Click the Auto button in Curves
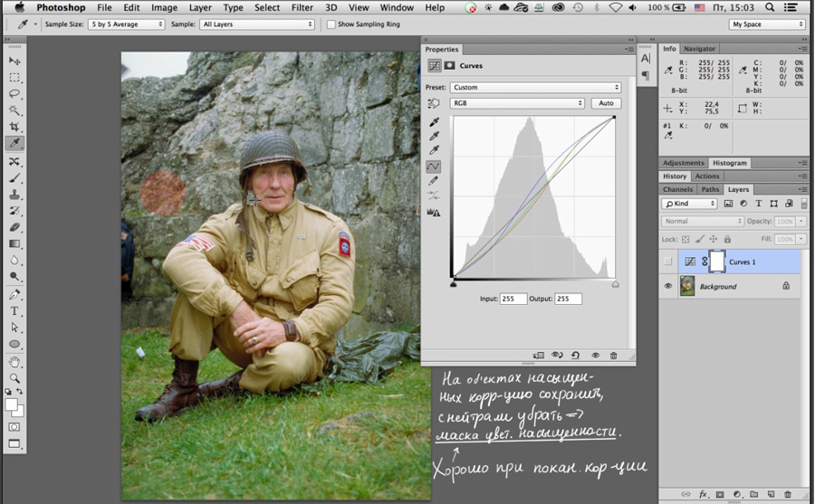The width and height of the screenshot is (815, 504). pos(606,103)
